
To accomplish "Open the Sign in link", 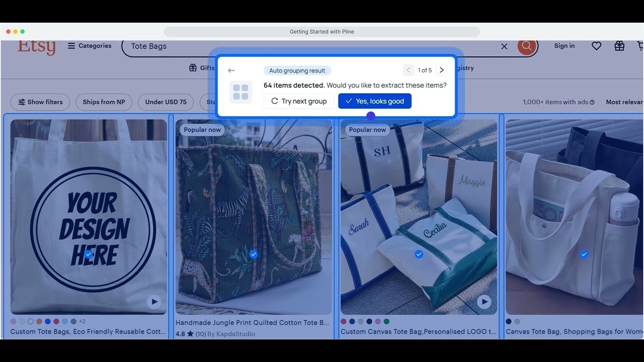I will 565,46.
